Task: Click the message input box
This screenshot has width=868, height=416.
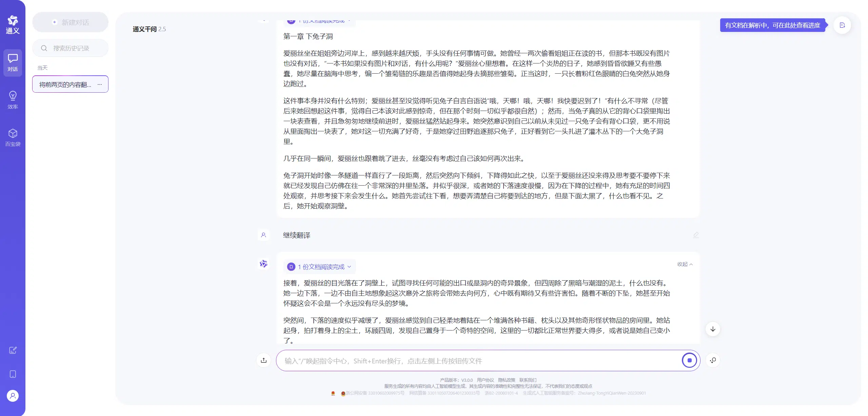Action: click(475, 361)
